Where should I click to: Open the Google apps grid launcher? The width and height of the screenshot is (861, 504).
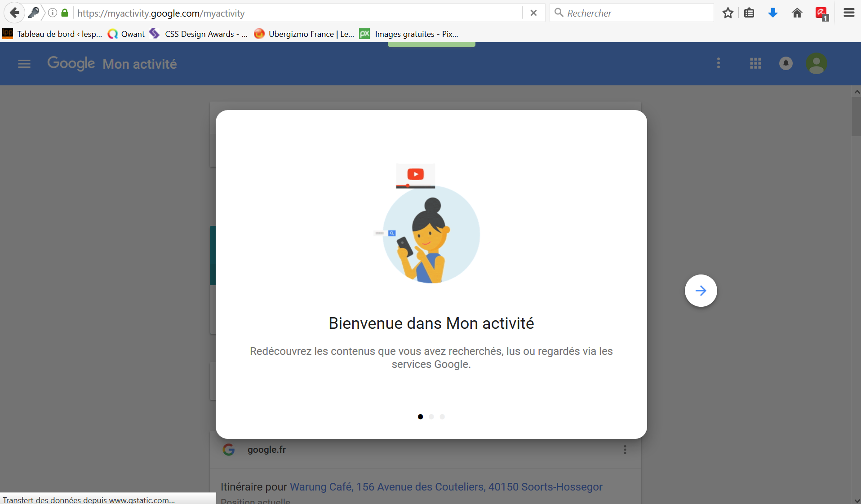tap(755, 63)
